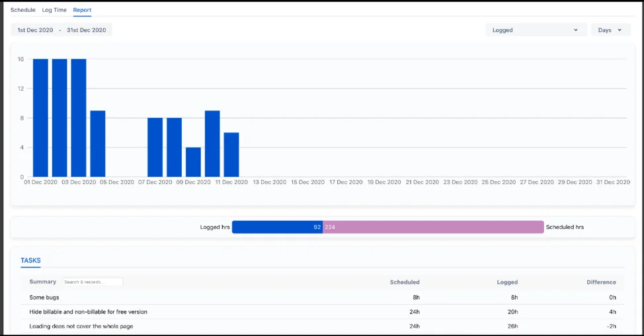Open the TASKS tab

[31, 261]
